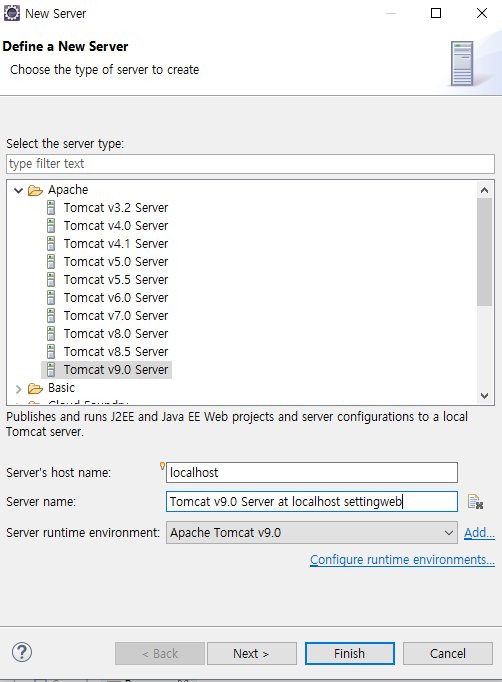Select Tomcat v8.0 Server entry
Viewport: 502px width, 682px height.
(x=116, y=334)
